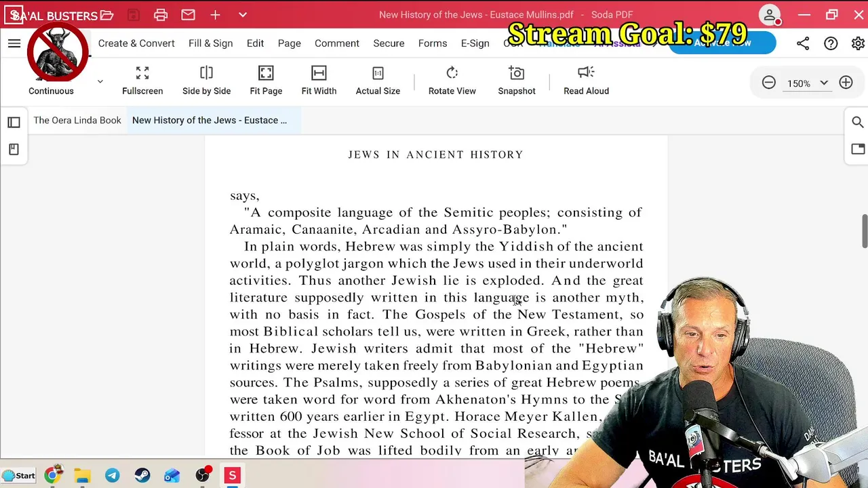Viewport: 868px width, 488px height.
Task: Switch to The Oera Linda Book tab
Action: (x=77, y=120)
